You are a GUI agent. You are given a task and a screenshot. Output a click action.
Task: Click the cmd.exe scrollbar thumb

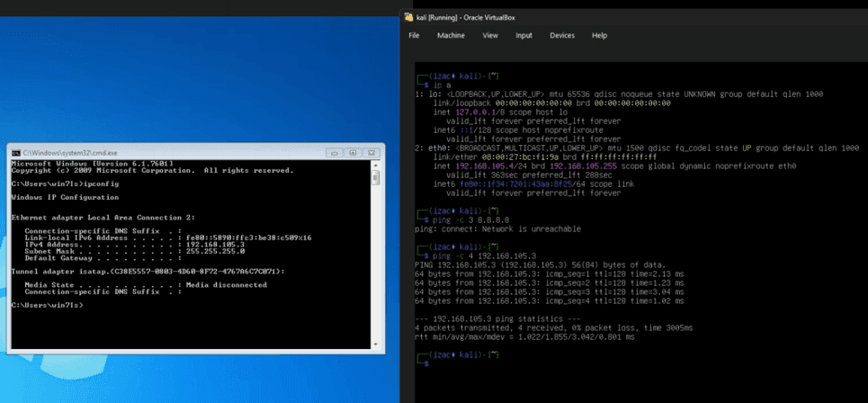coord(376,177)
